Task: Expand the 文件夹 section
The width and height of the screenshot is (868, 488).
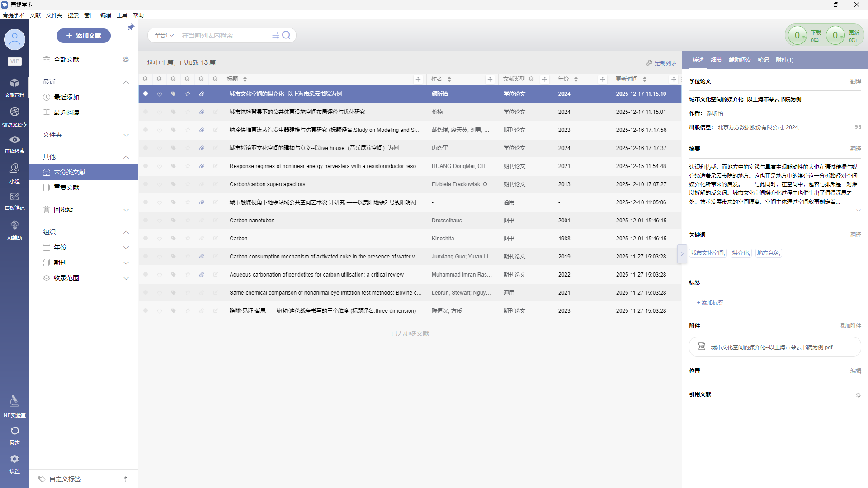Action: [126, 135]
